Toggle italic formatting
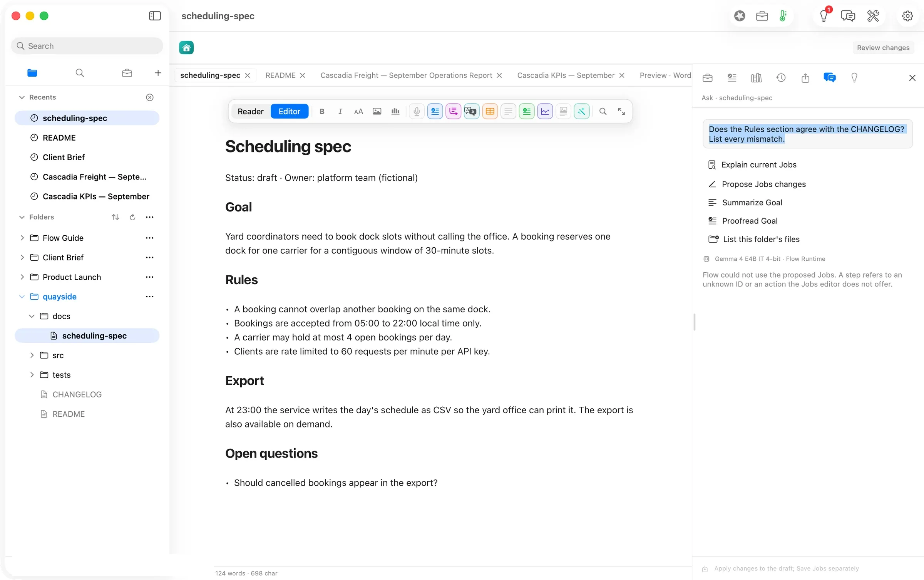This screenshot has width=924, height=580. (x=340, y=112)
